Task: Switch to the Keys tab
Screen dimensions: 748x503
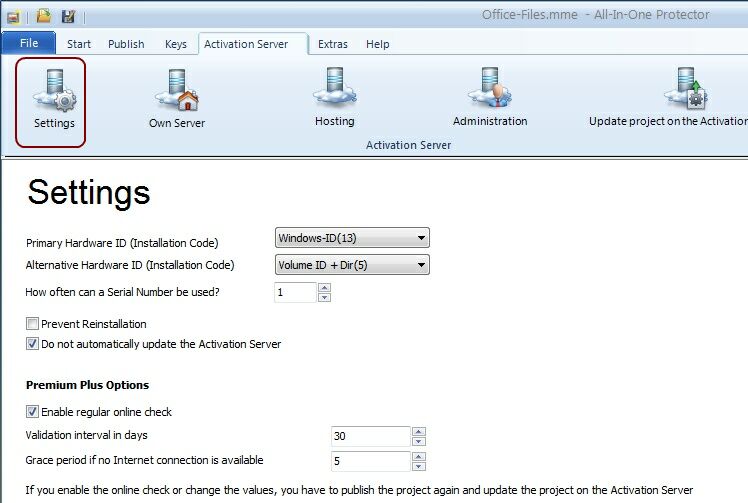Action: (x=176, y=44)
